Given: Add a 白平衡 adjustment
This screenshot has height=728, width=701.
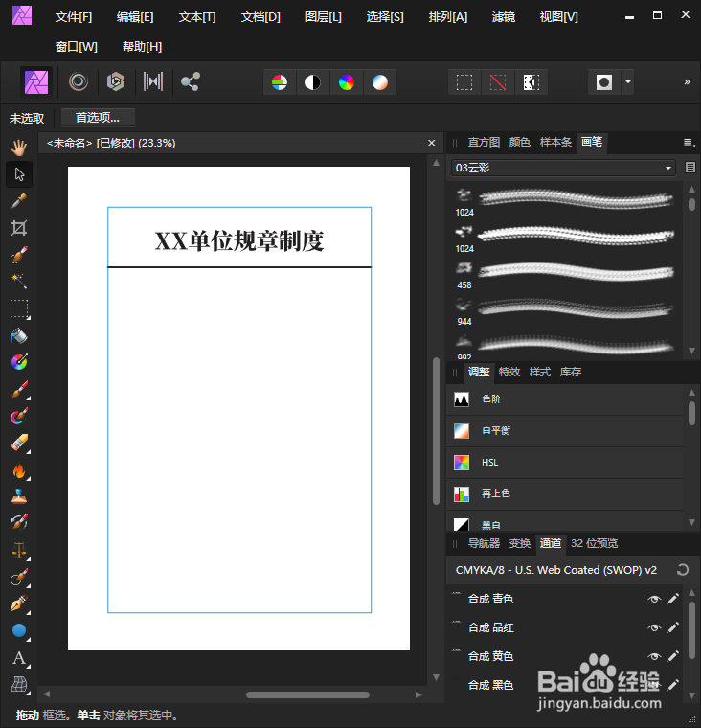Looking at the screenshot, I should tap(564, 431).
